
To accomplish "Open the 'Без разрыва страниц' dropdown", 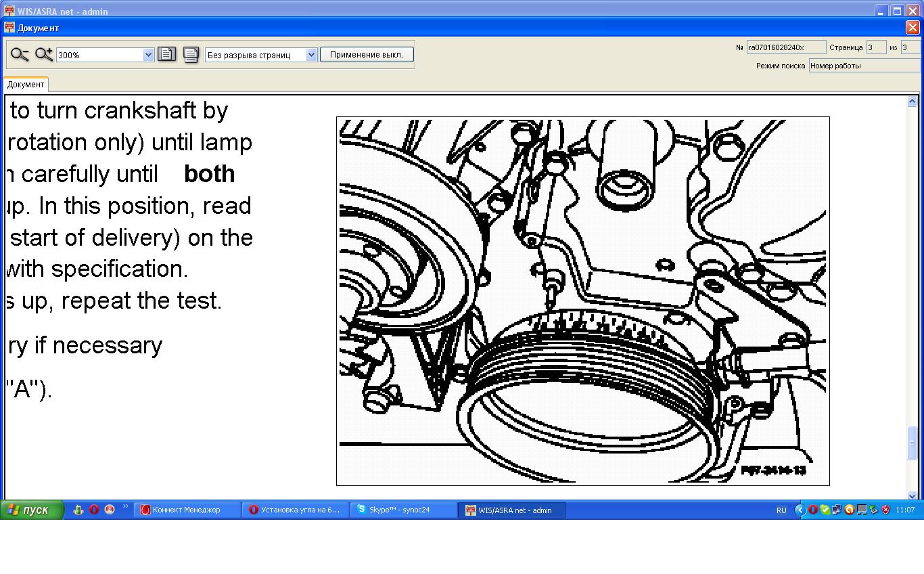I will coord(311,55).
